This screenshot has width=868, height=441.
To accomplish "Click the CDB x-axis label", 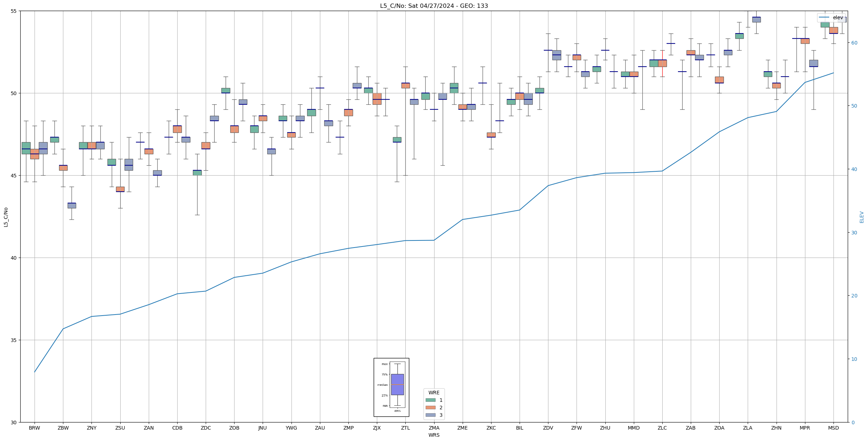I will (x=177, y=428).
